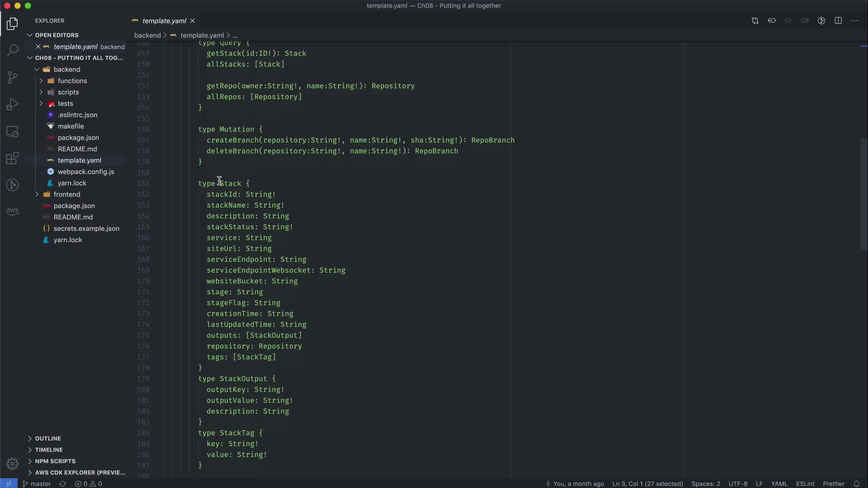The image size is (868, 488).
Task: Click the notifications bell in status bar
Action: coord(856,483)
